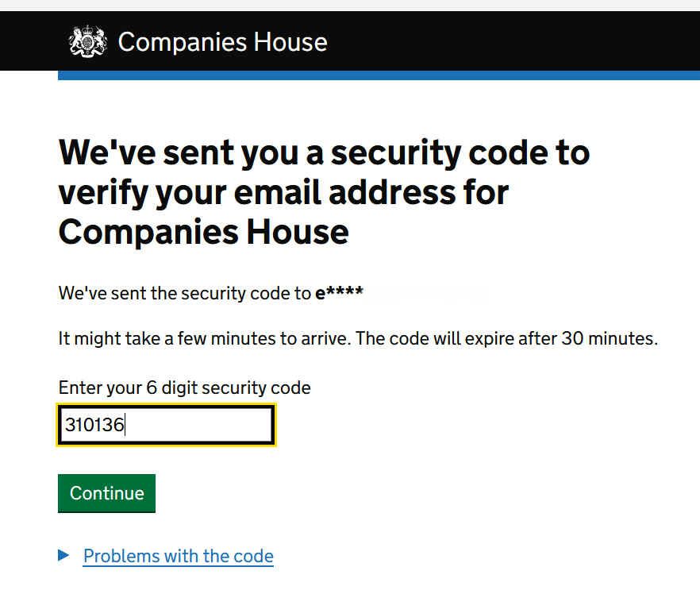Click the "Enter your 6 digit security code" label
Screen dimensions: 700x594
pyautogui.click(x=184, y=388)
